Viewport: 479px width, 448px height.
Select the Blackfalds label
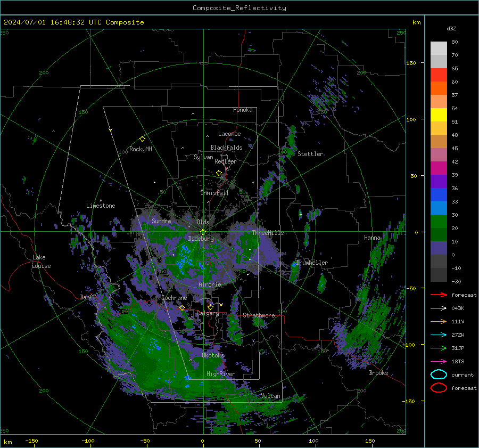click(x=226, y=148)
